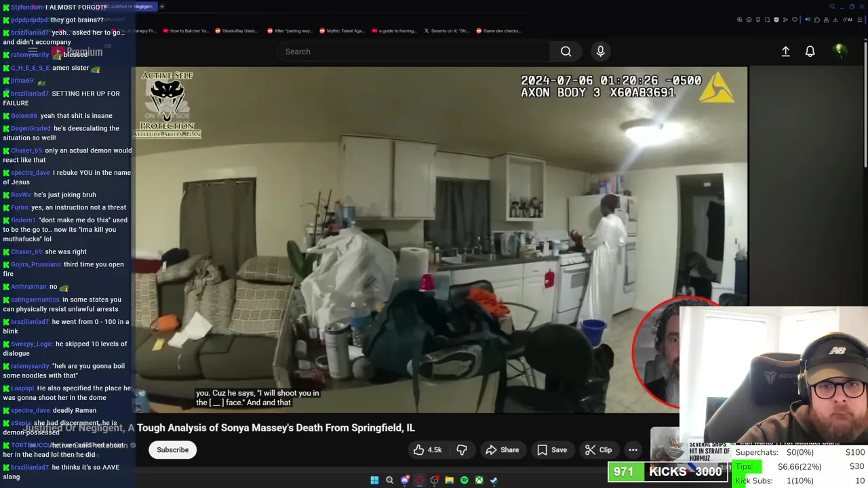Click the bodycam video player frame

click(x=441, y=239)
